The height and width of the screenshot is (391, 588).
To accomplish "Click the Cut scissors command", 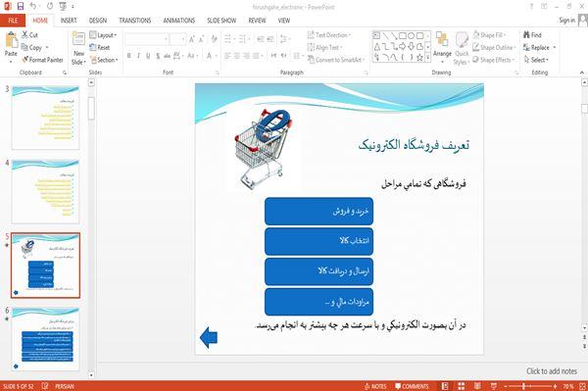I will click(x=29, y=35).
